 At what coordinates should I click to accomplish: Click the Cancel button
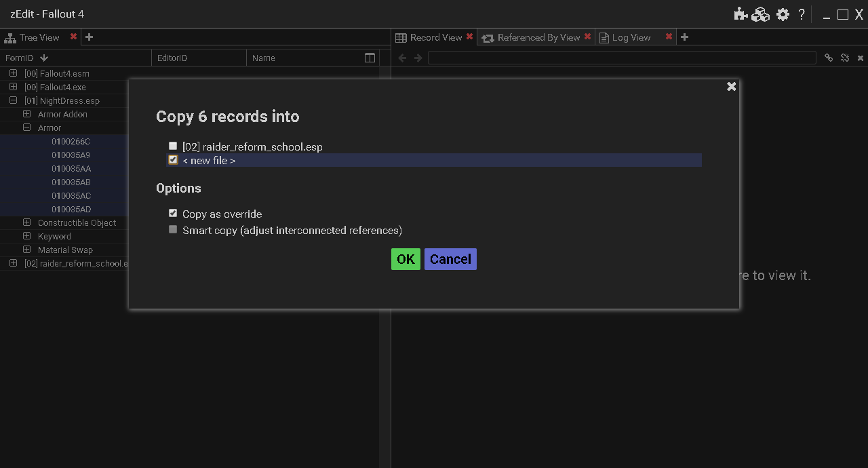(x=450, y=259)
